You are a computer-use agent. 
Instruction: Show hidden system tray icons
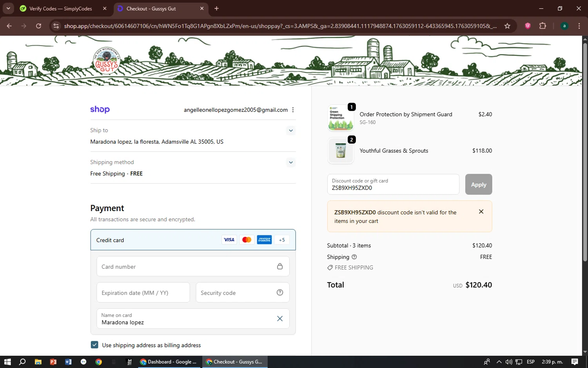pos(499,362)
